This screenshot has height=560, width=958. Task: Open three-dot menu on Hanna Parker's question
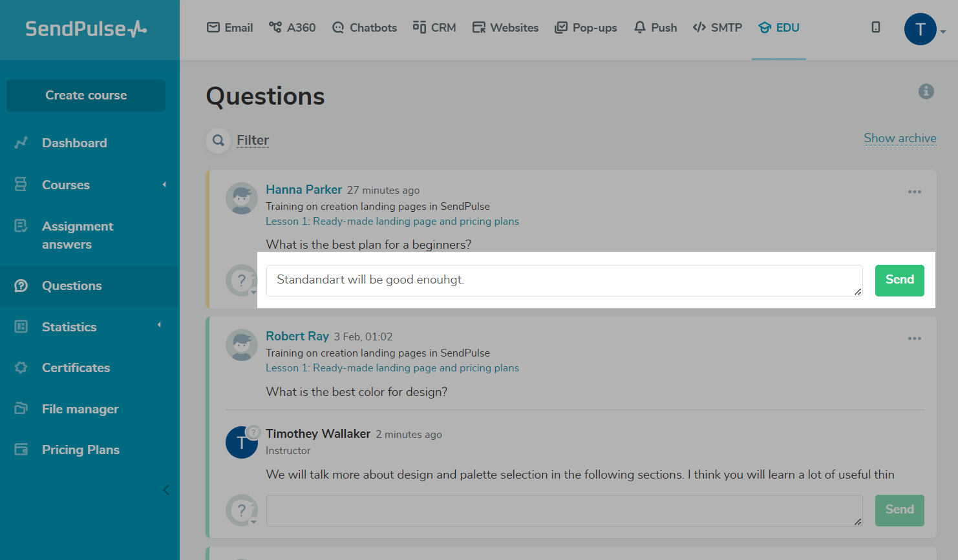[x=914, y=192]
